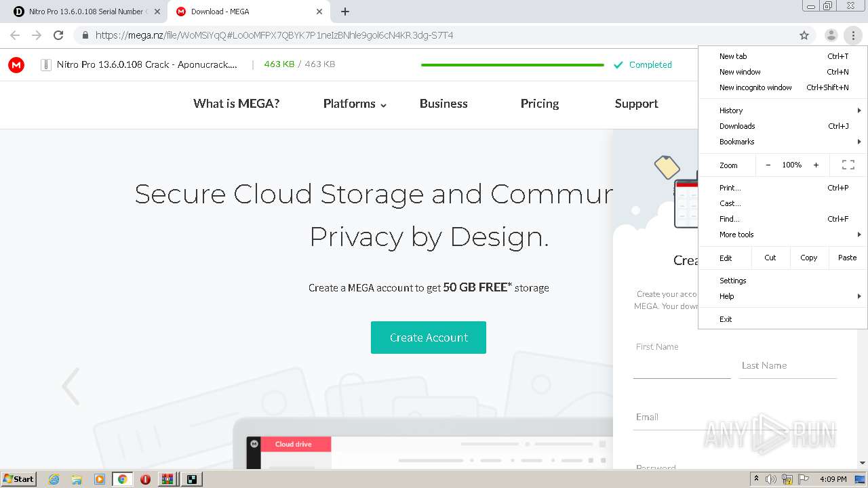Click the Cloud drive label in preview
Image resolution: width=868 pixels, height=488 pixels.
pyautogui.click(x=294, y=445)
